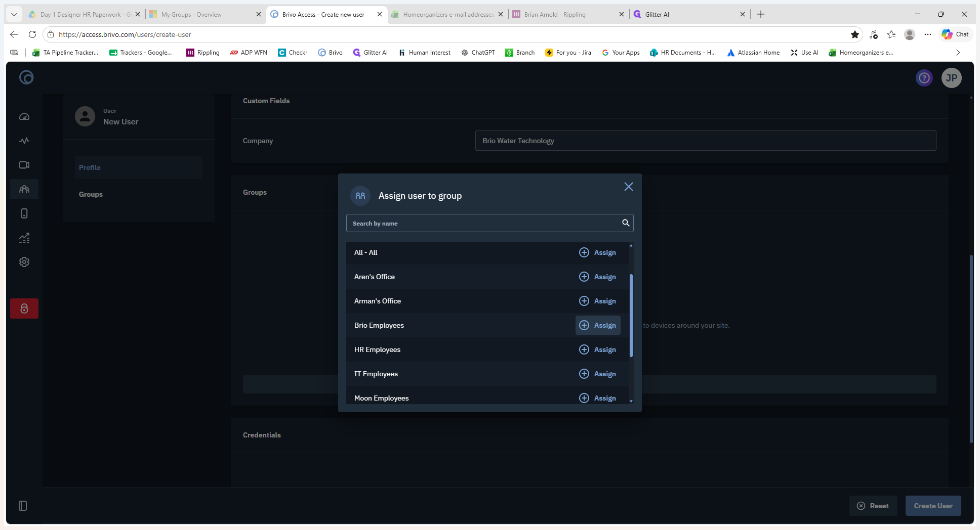The image size is (980, 530).
Task: Click the Reset button
Action: coord(873,506)
